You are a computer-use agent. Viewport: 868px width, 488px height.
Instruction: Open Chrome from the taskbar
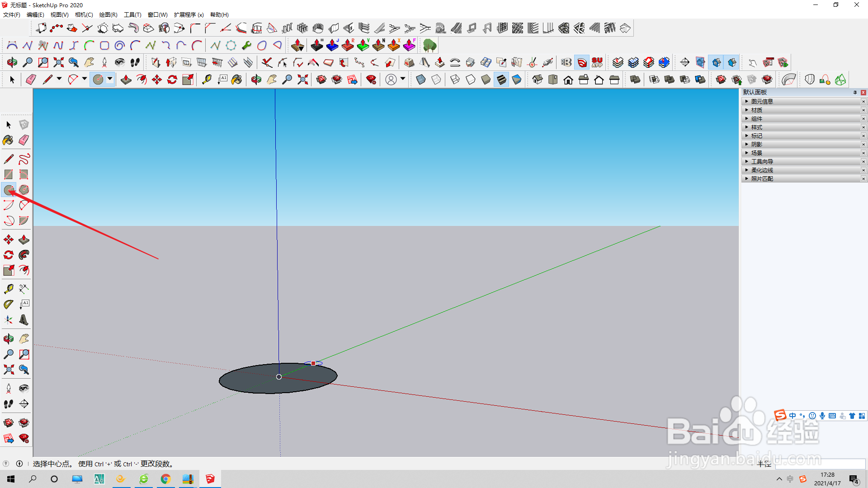click(x=165, y=479)
